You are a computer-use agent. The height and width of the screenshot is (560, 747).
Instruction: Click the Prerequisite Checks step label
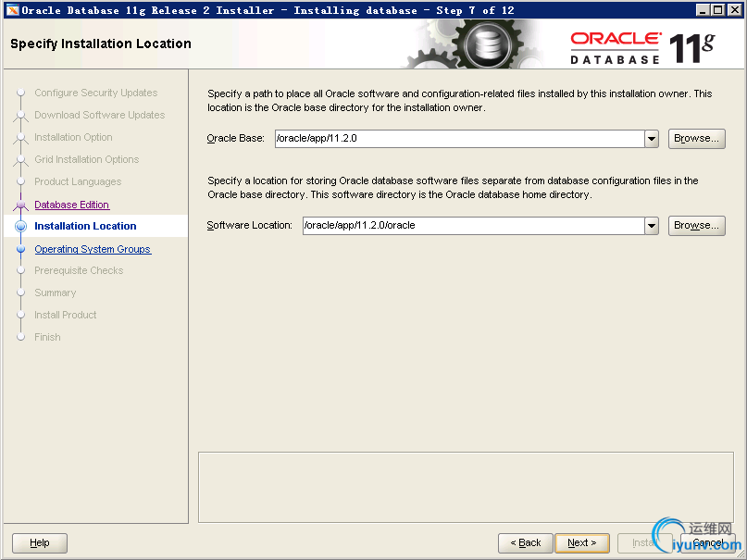pos(79,270)
